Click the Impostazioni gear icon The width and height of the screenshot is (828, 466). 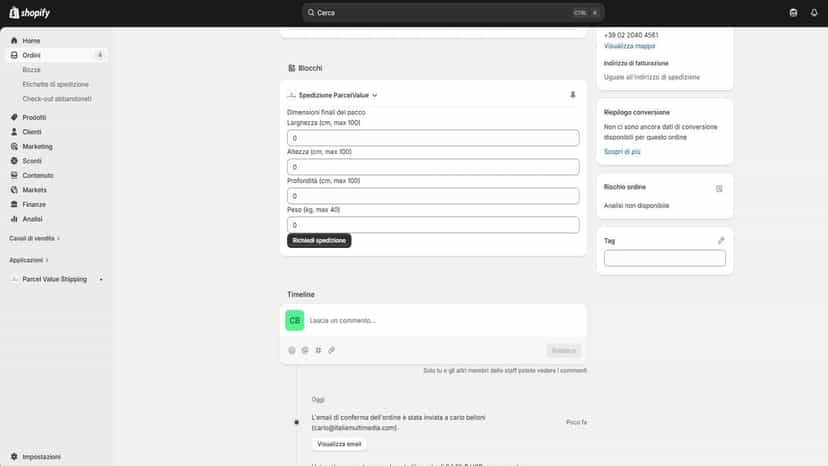14,456
